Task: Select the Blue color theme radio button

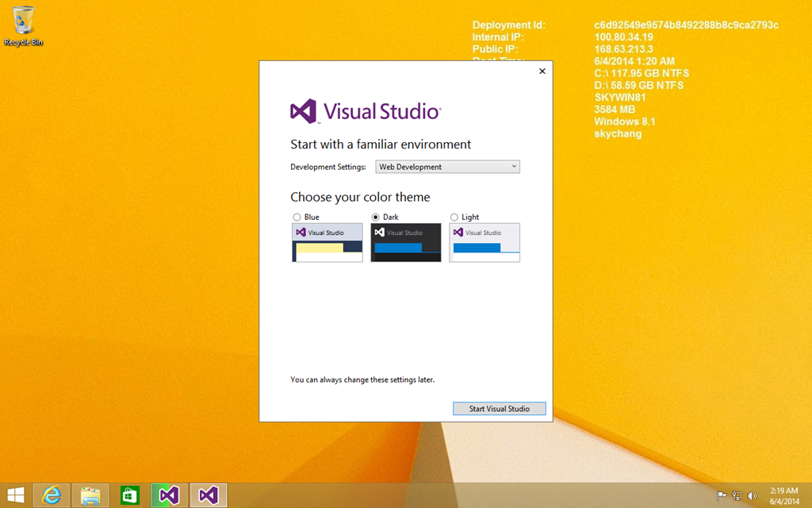Action: tap(297, 217)
